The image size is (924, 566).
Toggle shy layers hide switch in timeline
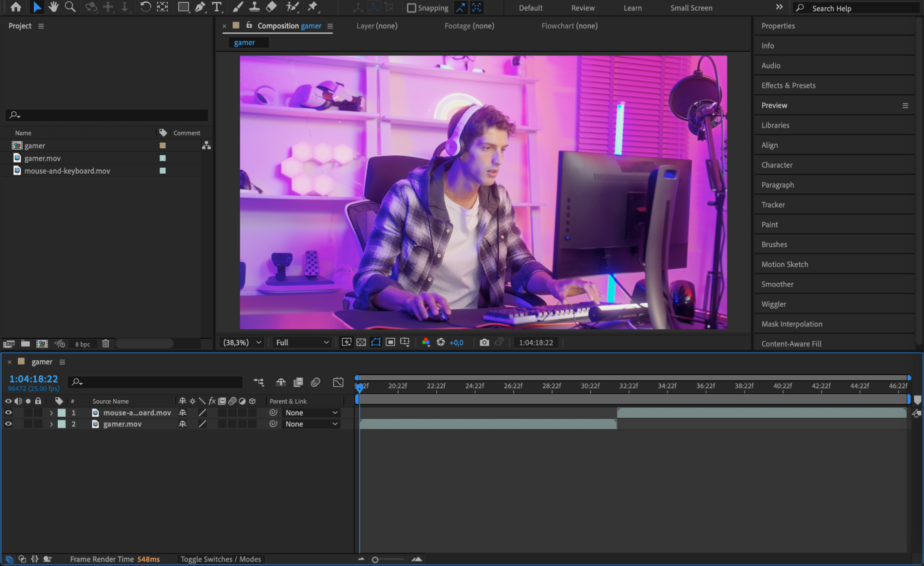click(x=281, y=382)
